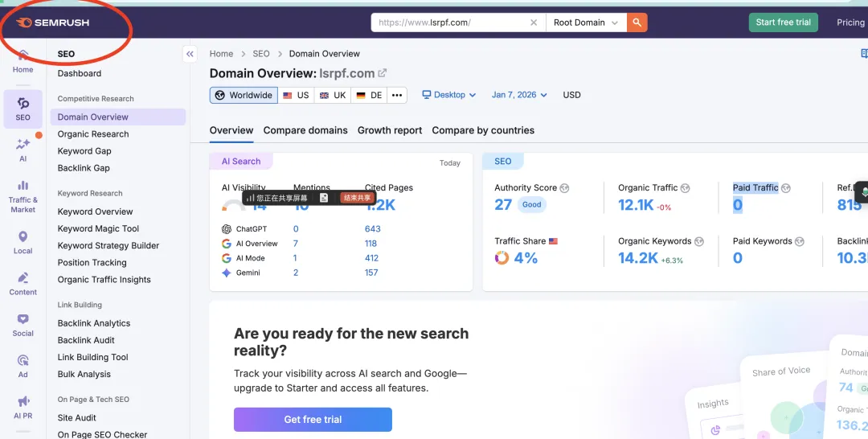The image size is (868, 439).
Task: Click Paid Traffic info icon
Action: pyautogui.click(x=785, y=188)
